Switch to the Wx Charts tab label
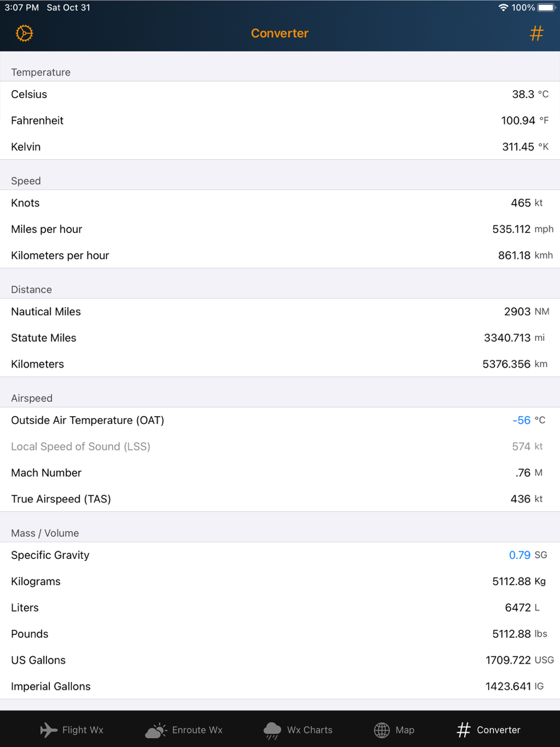The height and width of the screenshot is (747, 560). [310, 730]
